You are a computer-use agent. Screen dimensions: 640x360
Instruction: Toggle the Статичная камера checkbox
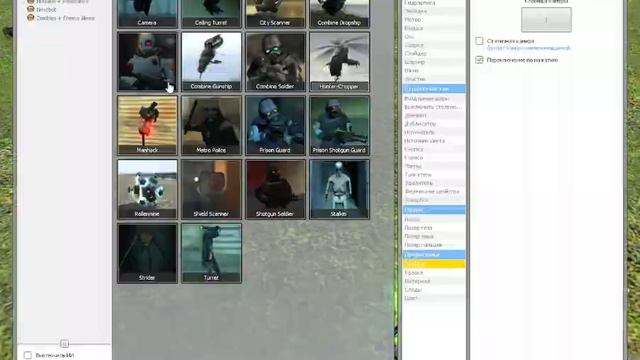pyautogui.click(x=479, y=41)
